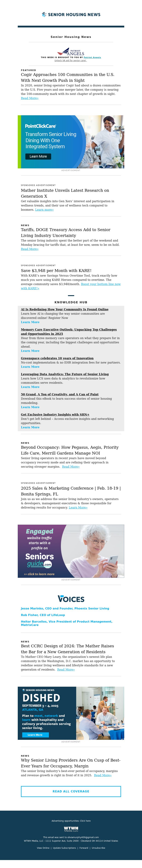This screenshot has height=868, width=142.
Task: Read more about Cogir approaching 100 communities
Action: point(30,98)
